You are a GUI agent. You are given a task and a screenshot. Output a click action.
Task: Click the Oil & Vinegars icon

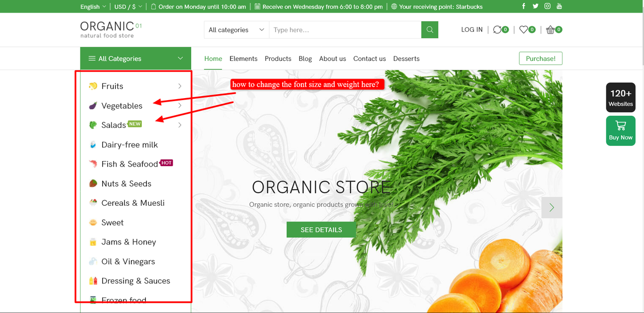click(93, 261)
